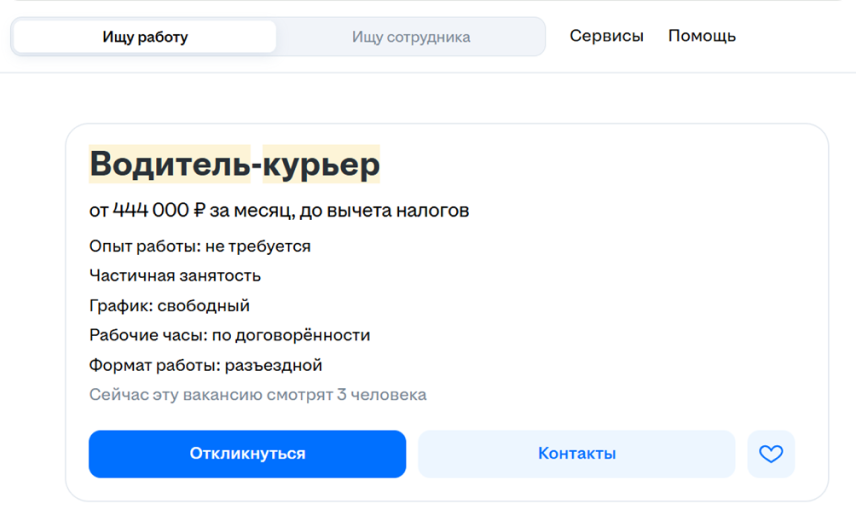Viewport: 856px width, 522px height.
Task: Click the Сейчас эту вакансию смотрят notice
Action: click(258, 394)
